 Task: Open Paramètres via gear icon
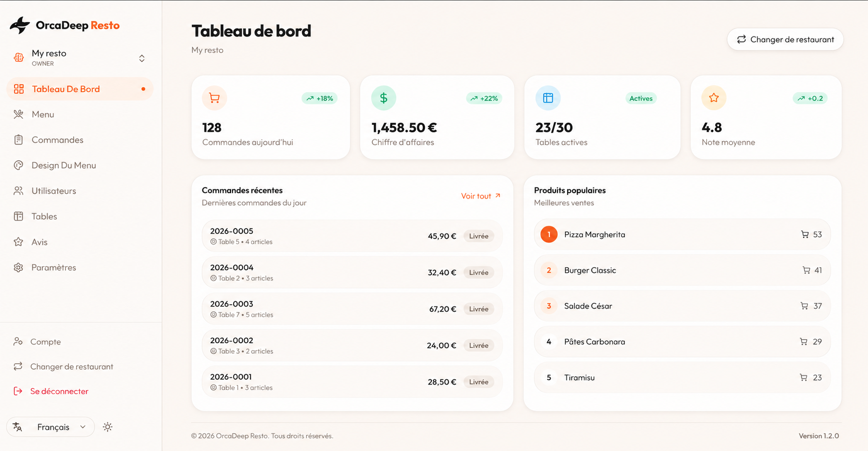[18, 267]
